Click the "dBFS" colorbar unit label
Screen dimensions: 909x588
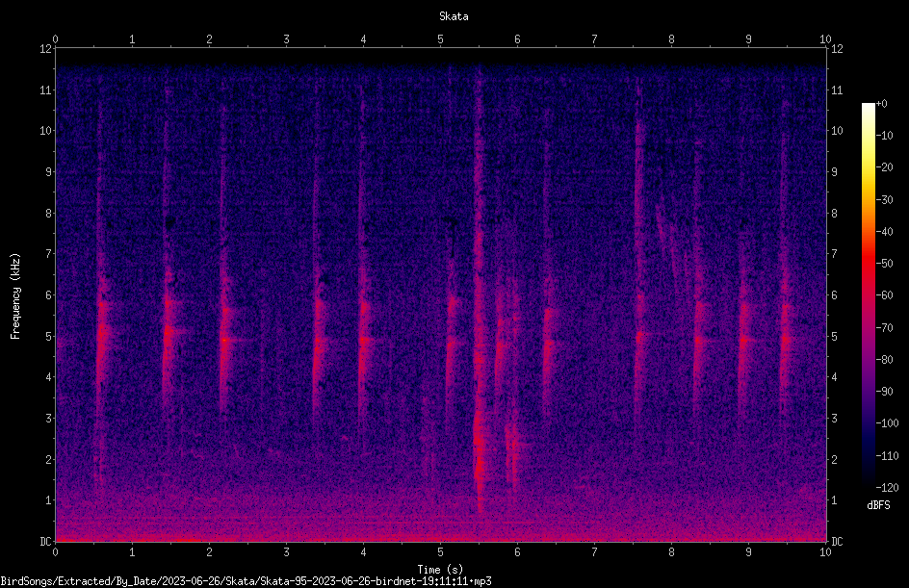pos(878,505)
